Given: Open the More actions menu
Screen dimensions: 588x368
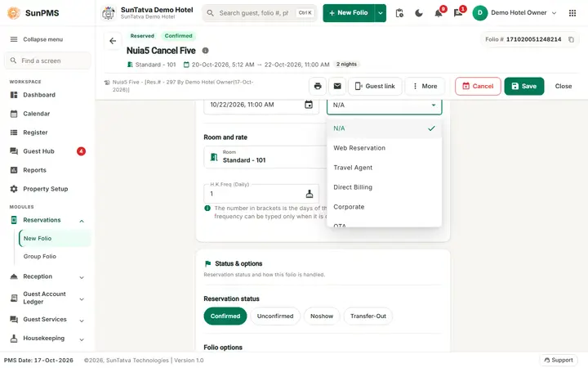Looking at the screenshot, I should pyautogui.click(x=425, y=86).
